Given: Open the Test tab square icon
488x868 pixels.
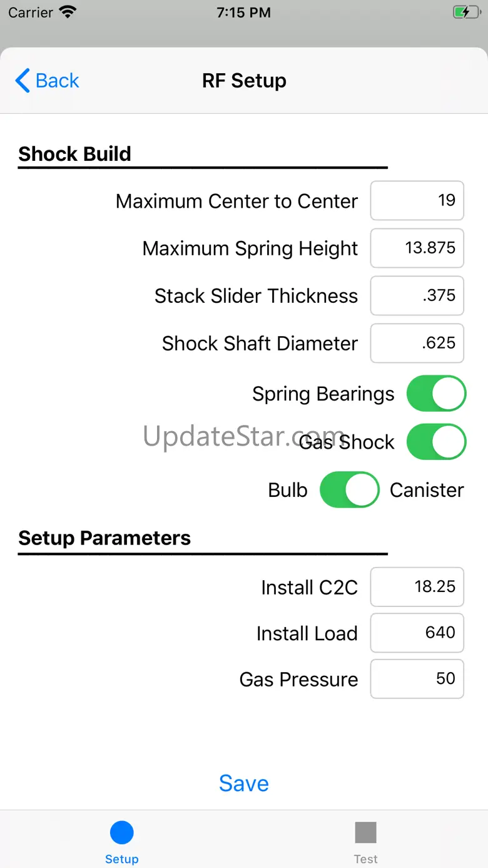Looking at the screenshot, I should click(x=365, y=832).
